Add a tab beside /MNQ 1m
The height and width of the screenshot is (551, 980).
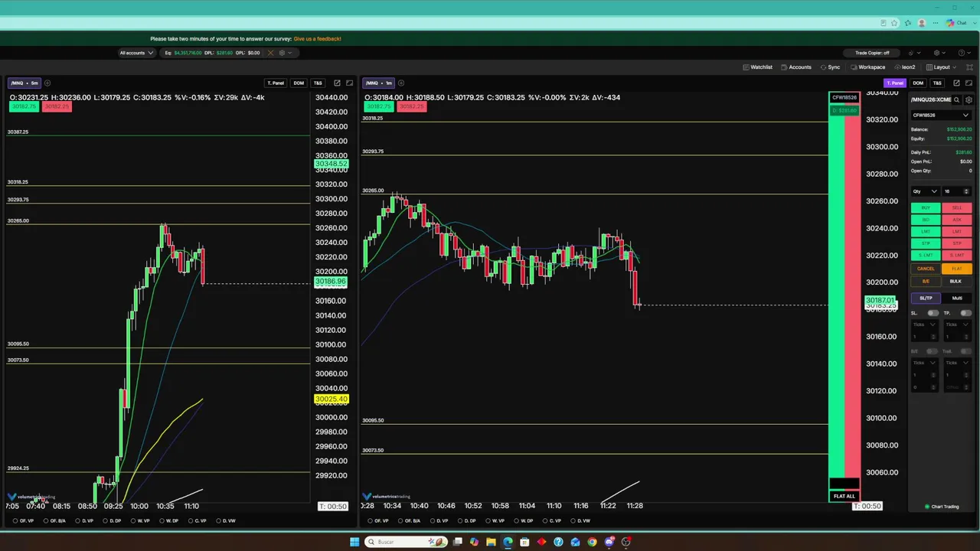coord(401,83)
